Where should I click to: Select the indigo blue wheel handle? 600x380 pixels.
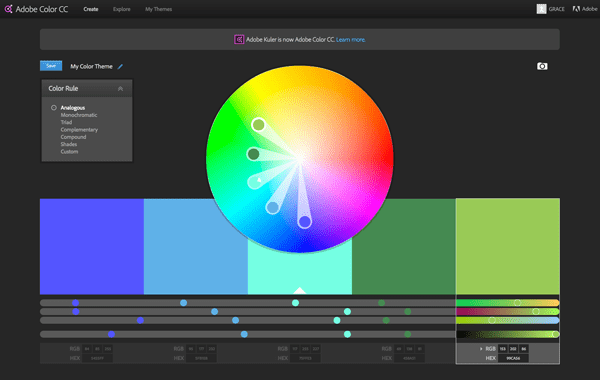pos(305,222)
